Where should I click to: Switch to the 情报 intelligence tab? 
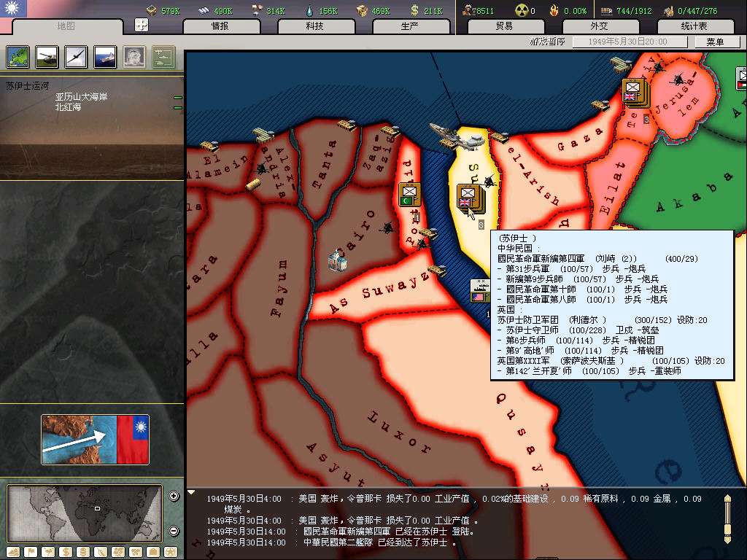pos(220,26)
